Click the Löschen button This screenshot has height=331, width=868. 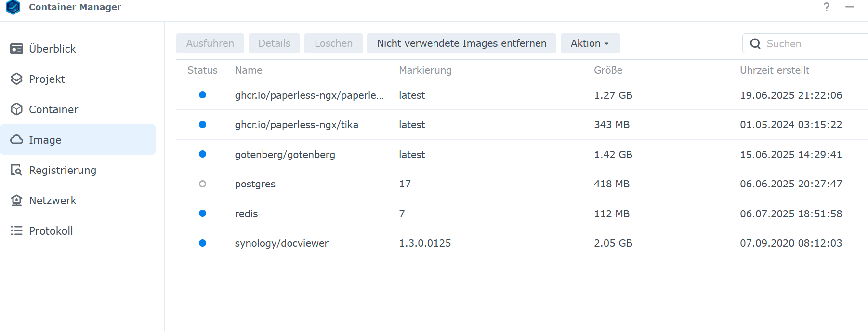coord(333,43)
